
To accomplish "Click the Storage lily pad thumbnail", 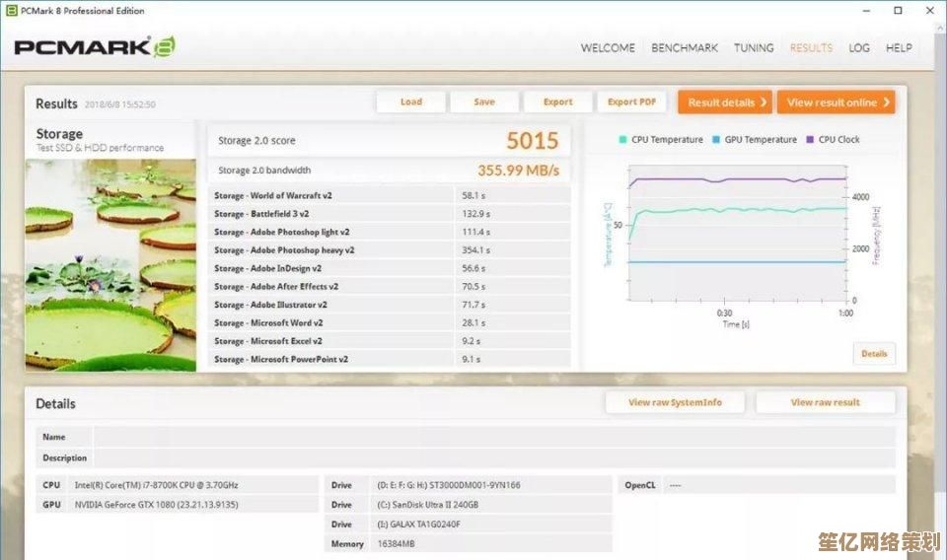I will pos(110,264).
